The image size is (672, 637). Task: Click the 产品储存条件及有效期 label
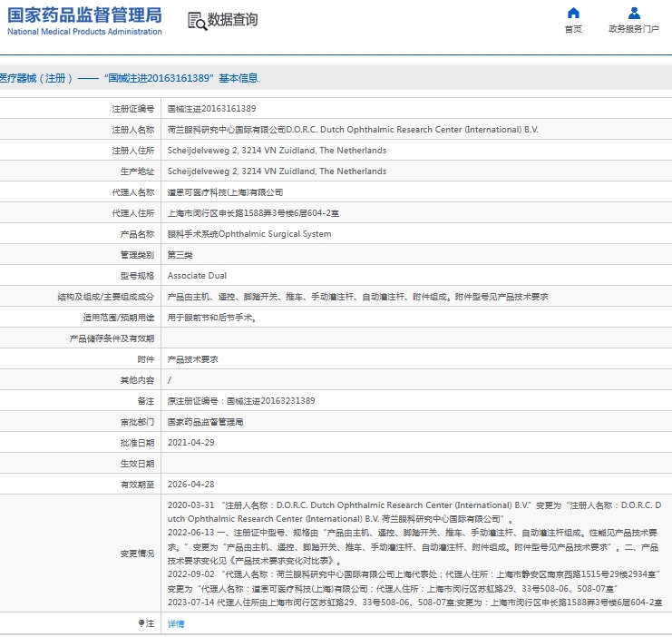[x=112, y=338]
